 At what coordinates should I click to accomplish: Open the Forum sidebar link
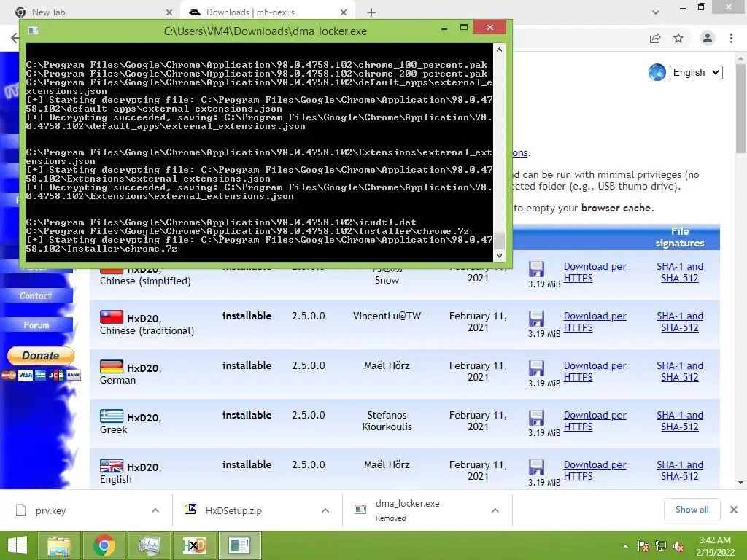pos(36,325)
